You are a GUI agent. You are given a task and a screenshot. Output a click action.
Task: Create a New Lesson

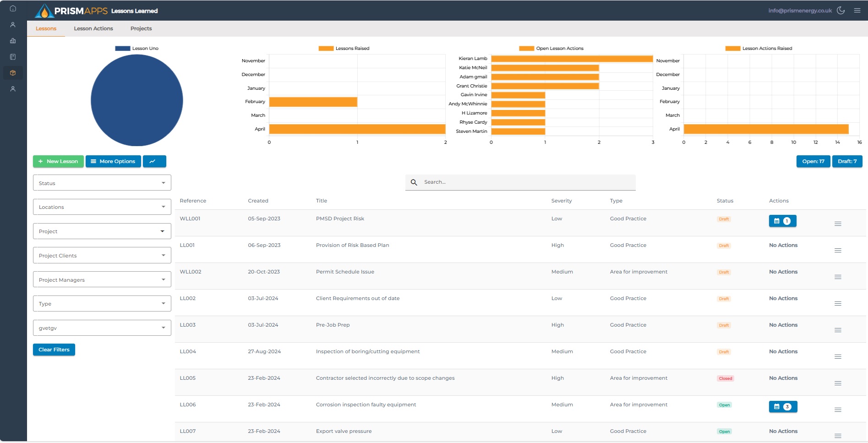coord(58,161)
